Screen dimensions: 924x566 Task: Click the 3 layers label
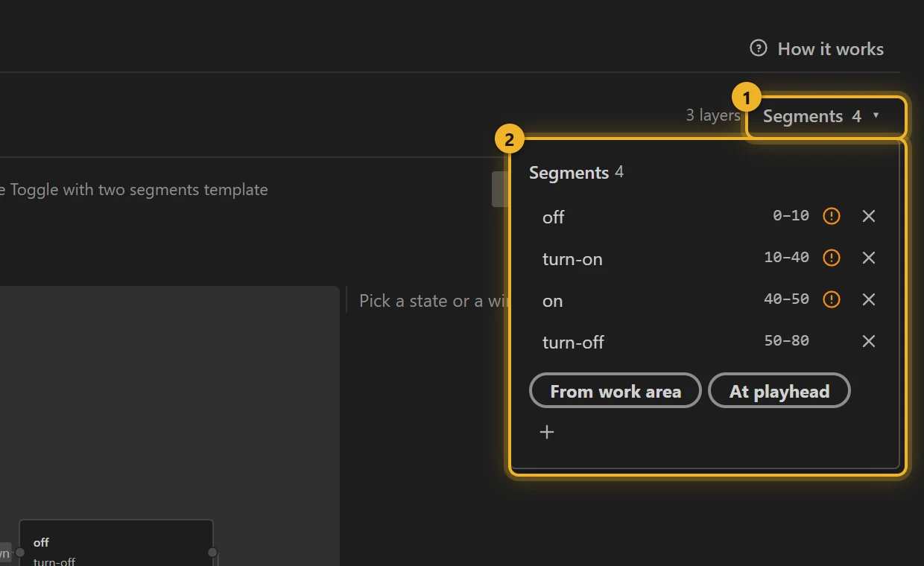point(713,115)
